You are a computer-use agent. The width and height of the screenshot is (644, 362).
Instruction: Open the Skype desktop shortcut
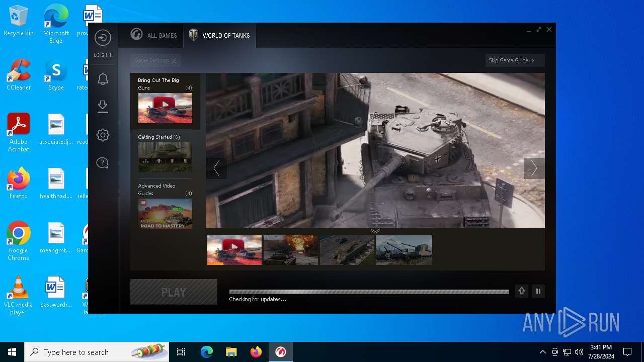56,75
